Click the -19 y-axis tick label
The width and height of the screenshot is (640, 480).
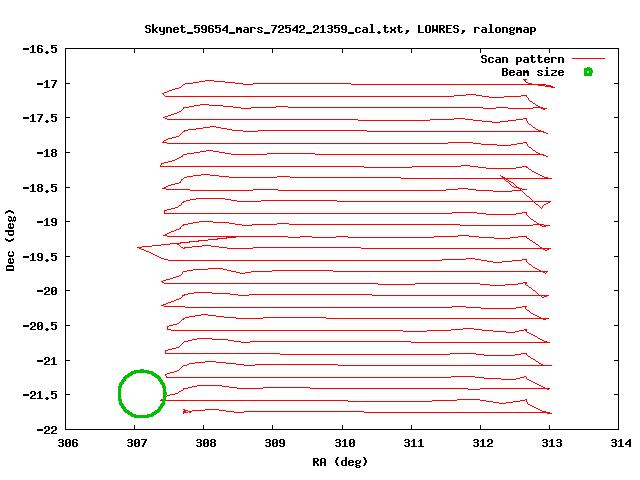[47, 222]
